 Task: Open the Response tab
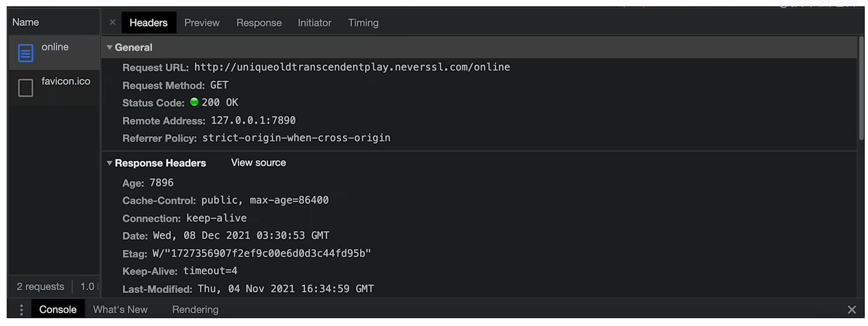(x=259, y=22)
